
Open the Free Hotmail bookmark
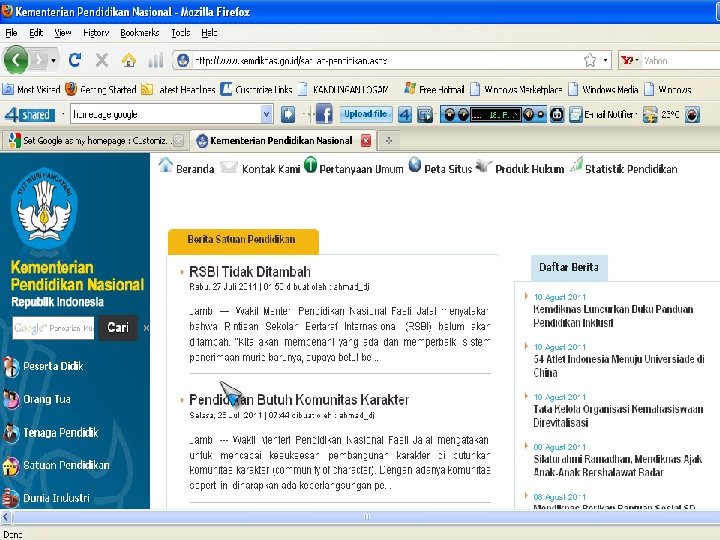tap(434, 89)
